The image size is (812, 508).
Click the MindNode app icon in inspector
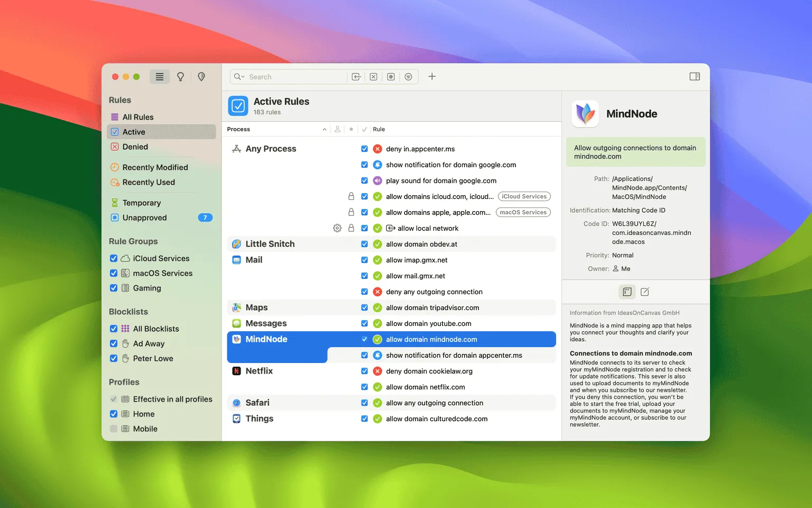coord(585,114)
